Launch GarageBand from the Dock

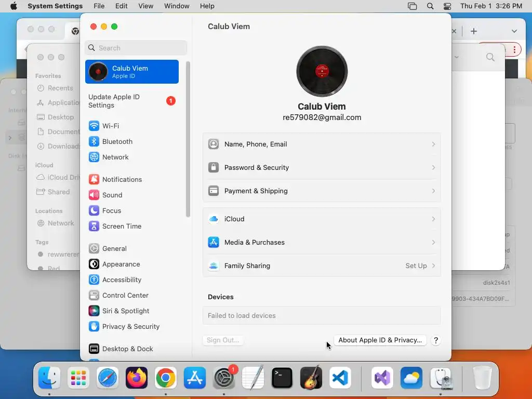pyautogui.click(x=311, y=378)
